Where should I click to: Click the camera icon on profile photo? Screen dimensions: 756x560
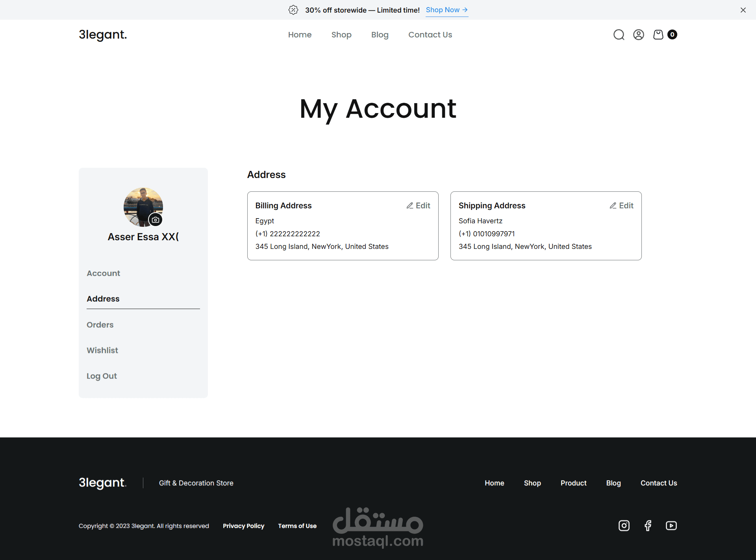point(156,220)
